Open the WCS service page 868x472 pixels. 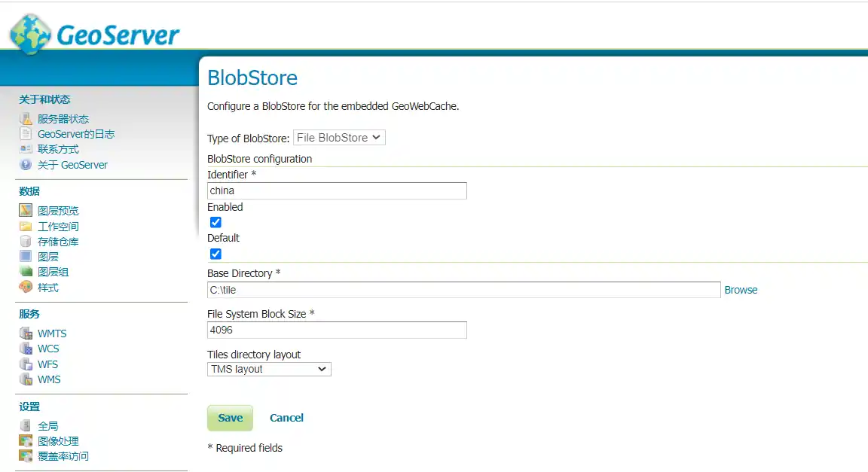pos(48,349)
